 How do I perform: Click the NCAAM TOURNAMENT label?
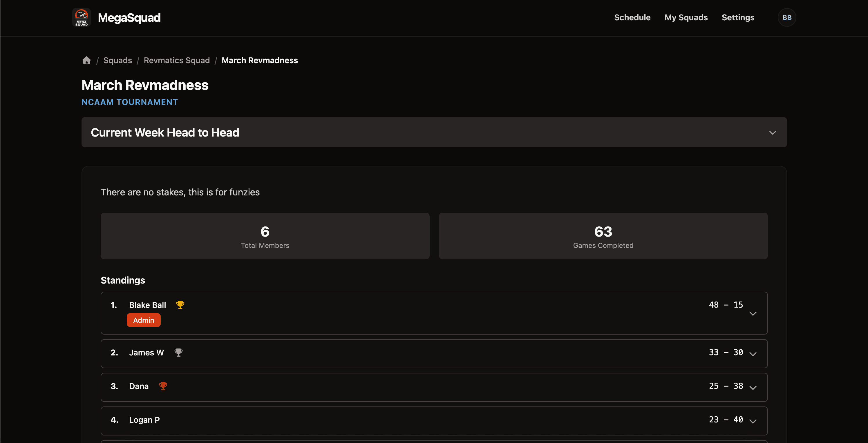point(130,102)
